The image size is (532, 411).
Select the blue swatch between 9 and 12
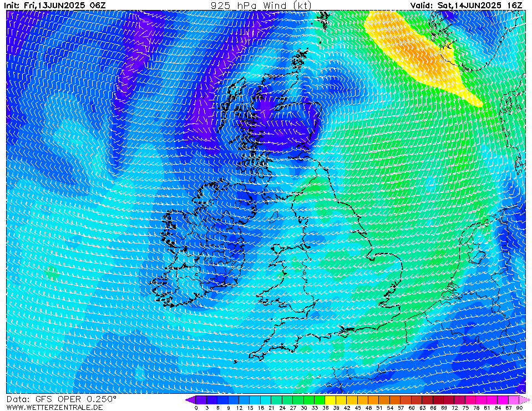coord(234,400)
